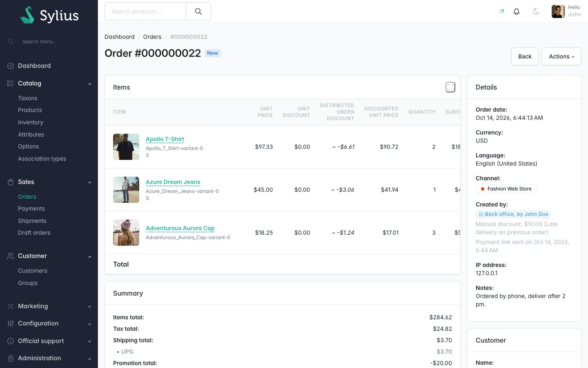Viewport: 588px width, 368px height.
Task: Click the Fashion Web Store channel badge
Action: [x=506, y=189]
